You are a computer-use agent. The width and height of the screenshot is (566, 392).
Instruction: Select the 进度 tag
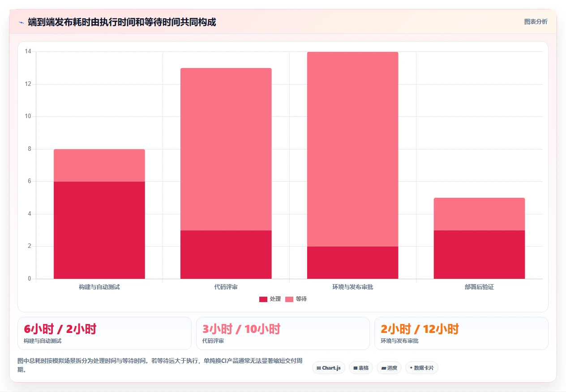click(x=389, y=368)
